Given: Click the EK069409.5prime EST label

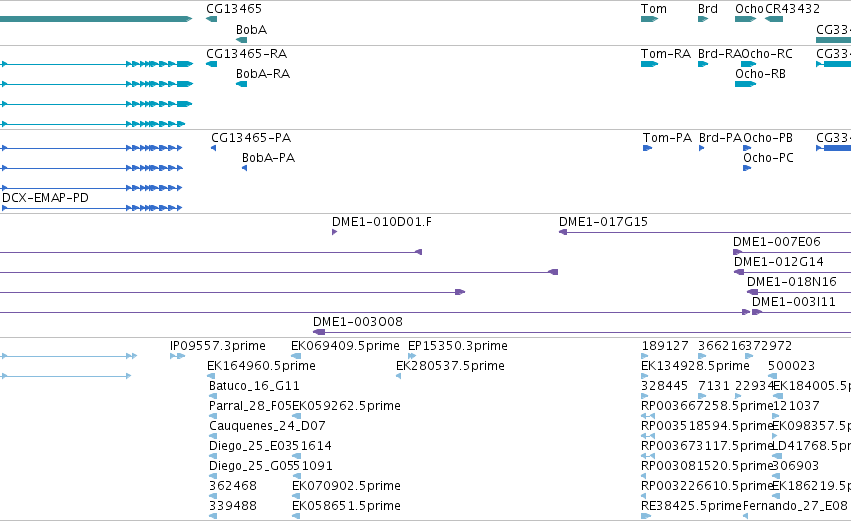Looking at the screenshot, I should [x=345, y=346].
